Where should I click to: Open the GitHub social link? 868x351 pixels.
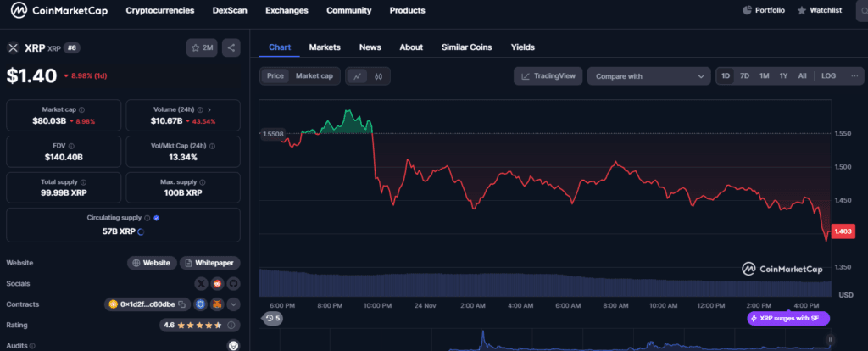pos(233,283)
